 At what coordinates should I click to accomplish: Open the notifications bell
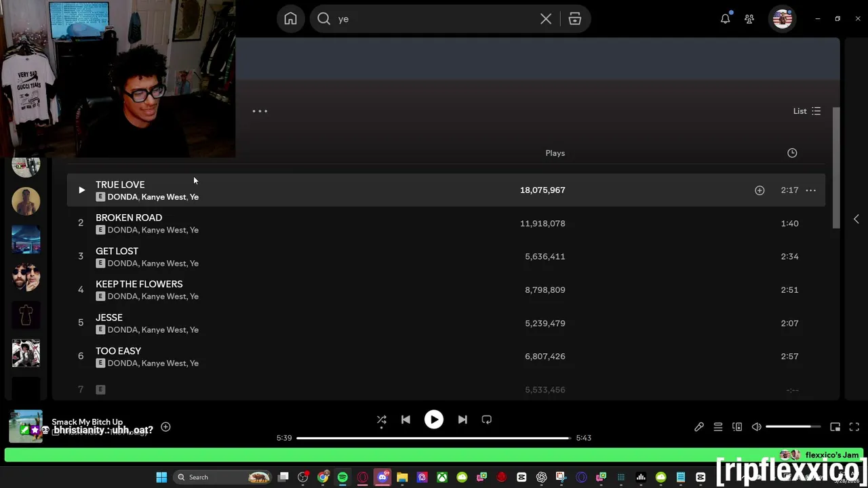click(x=725, y=19)
